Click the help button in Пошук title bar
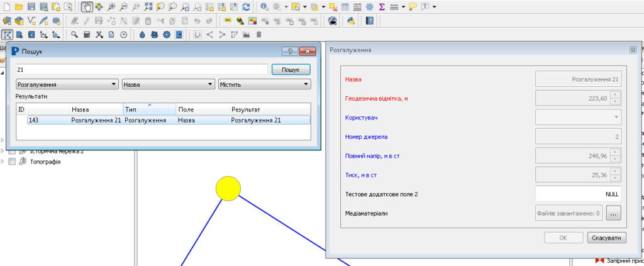Viewport: 644px width, 266px height. click(290, 52)
